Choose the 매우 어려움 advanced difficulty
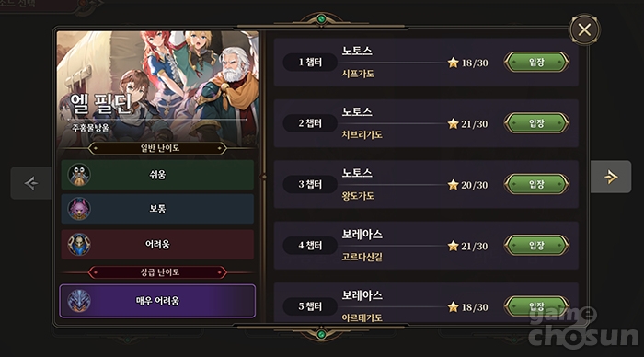Image resolution: width=644 pixels, height=357 pixels. 157,301
